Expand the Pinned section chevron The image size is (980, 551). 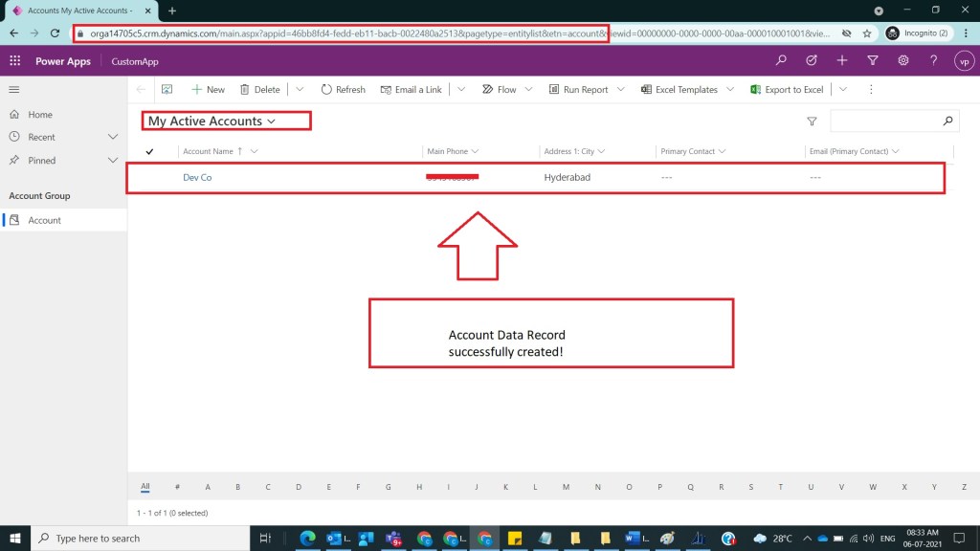tap(113, 161)
